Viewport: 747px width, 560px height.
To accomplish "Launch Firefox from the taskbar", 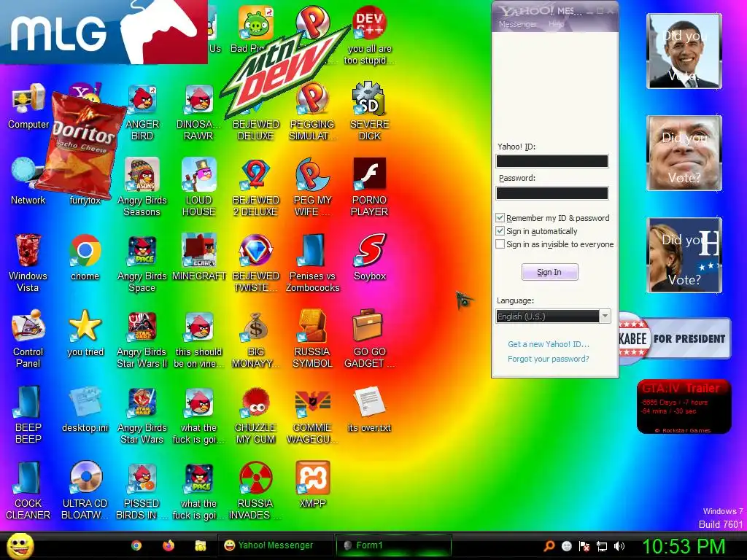I will [169, 545].
